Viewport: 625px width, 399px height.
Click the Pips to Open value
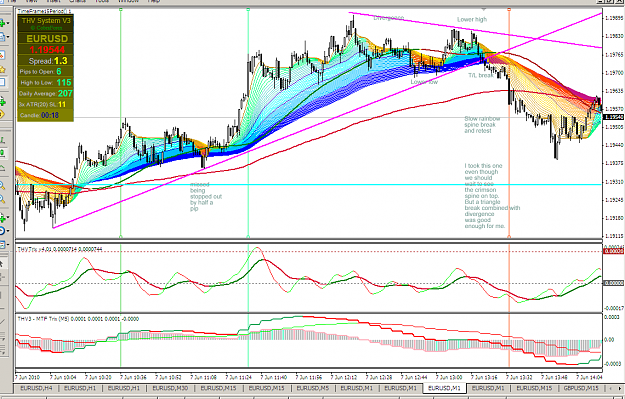[x=59, y=71]
